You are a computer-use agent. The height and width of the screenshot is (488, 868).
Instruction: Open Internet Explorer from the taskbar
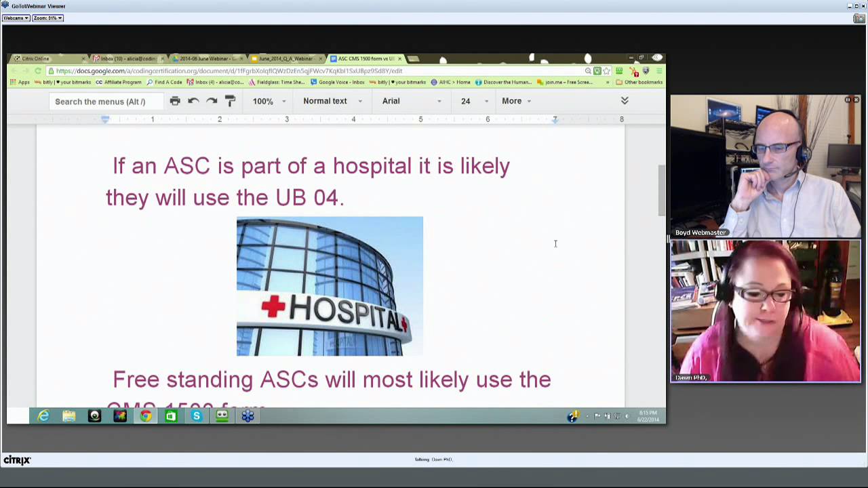click(x=43, y=415)
